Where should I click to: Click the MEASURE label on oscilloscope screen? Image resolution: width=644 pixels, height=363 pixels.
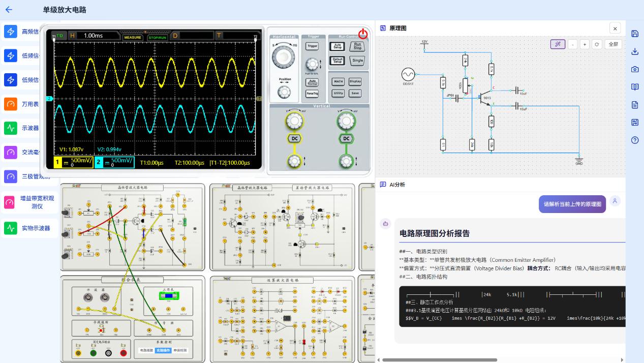[133, 37]
